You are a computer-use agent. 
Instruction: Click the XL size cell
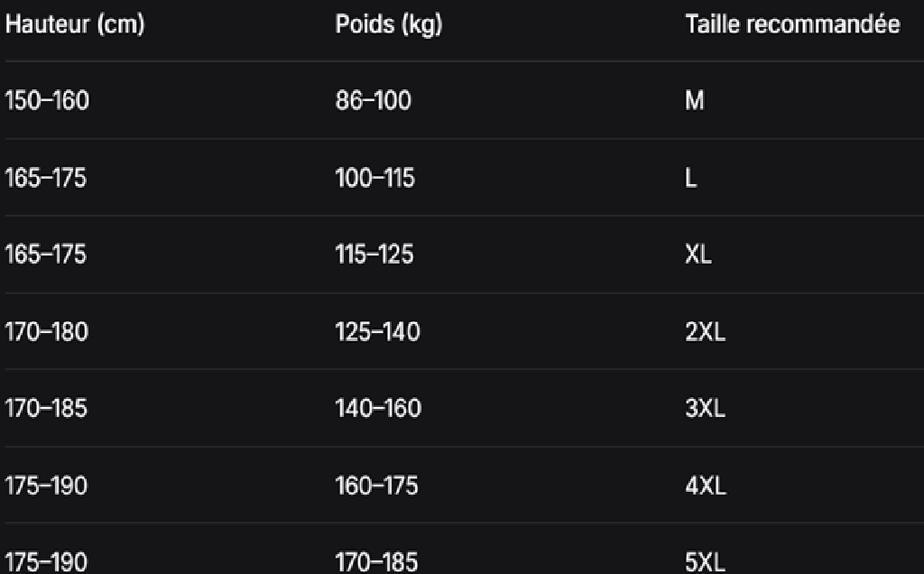click(x=698, y=255)
